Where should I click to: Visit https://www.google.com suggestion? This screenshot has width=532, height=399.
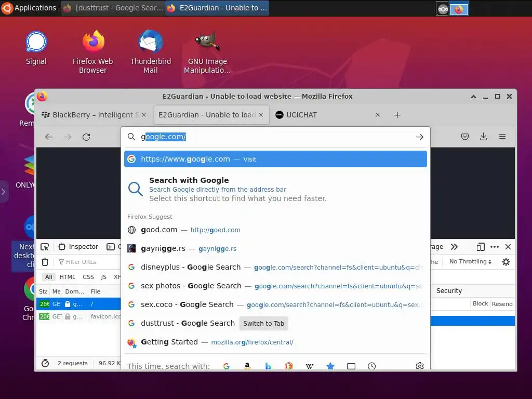click(x=275, y=159)
